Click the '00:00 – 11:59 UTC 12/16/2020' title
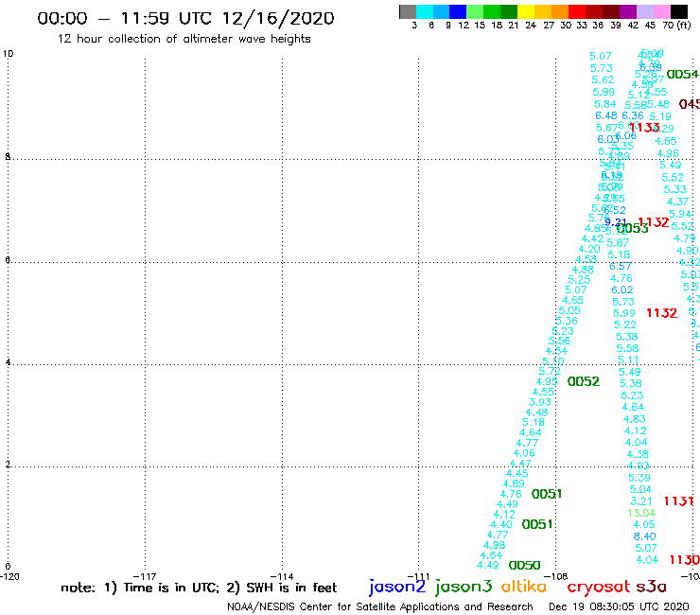700x615 pixels. pos(185,18)
